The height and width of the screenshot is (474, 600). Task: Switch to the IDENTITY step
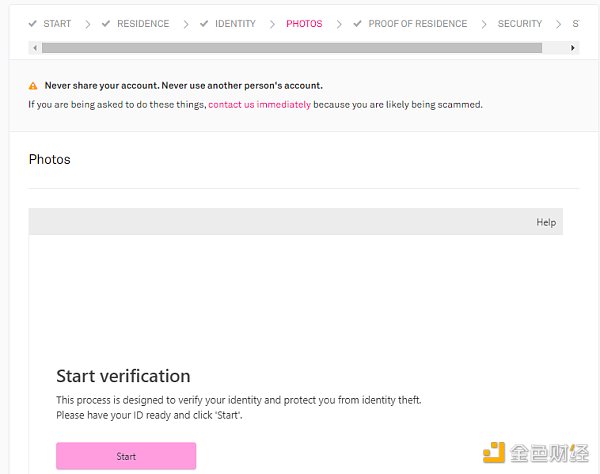coord(235,23)
